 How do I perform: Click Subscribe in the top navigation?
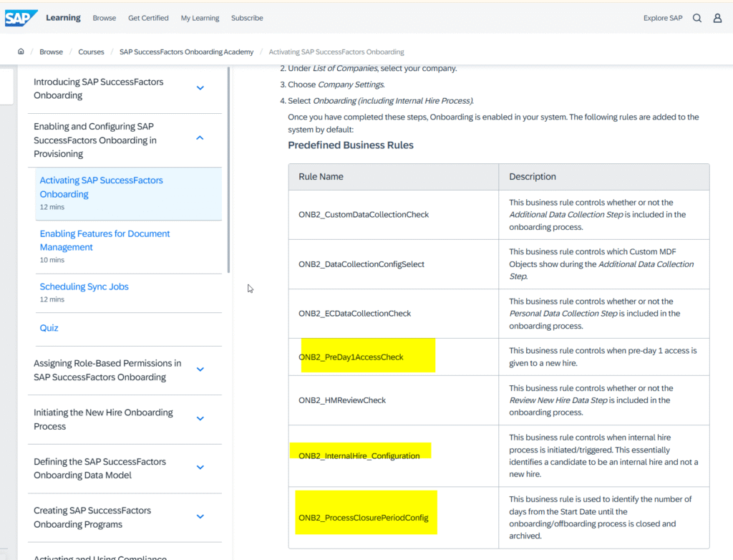(x=247, y=18)
